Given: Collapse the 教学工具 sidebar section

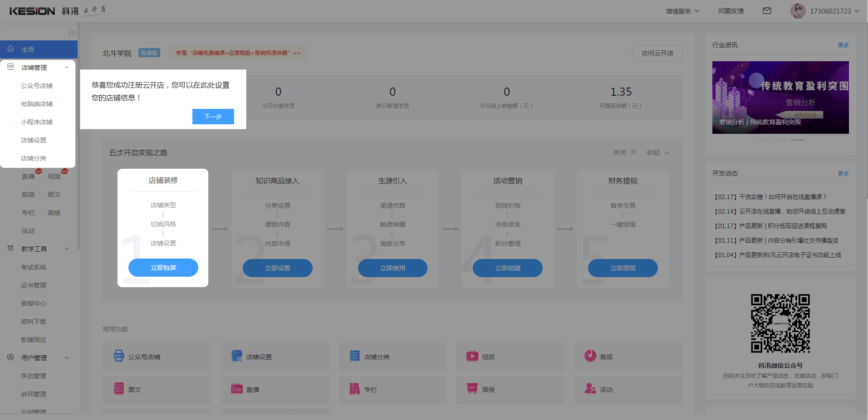Looking at the screenshot, I should (x=67, y=249).
